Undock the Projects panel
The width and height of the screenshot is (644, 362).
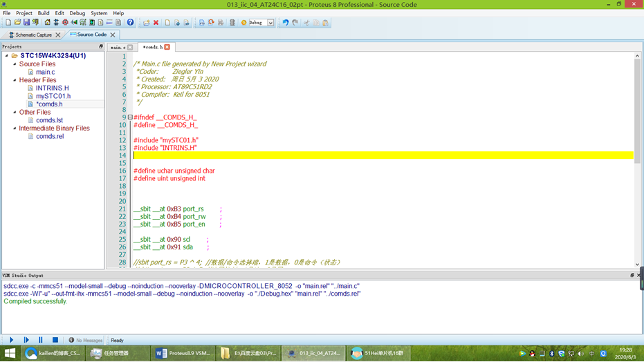pos(100,47)
